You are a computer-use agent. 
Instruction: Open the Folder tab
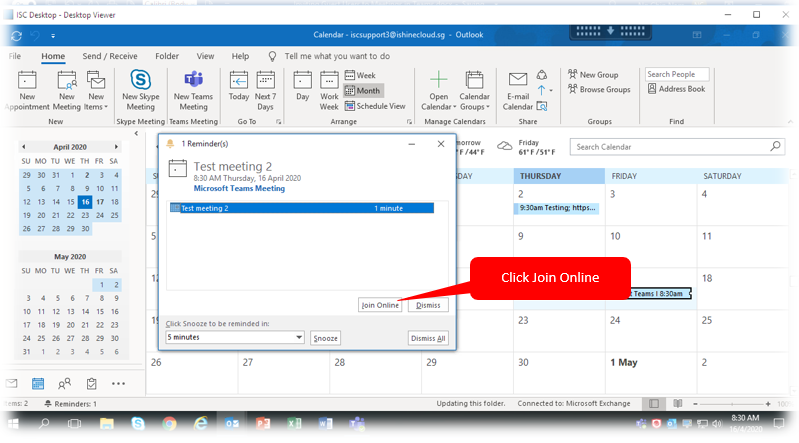coord(167,56)
